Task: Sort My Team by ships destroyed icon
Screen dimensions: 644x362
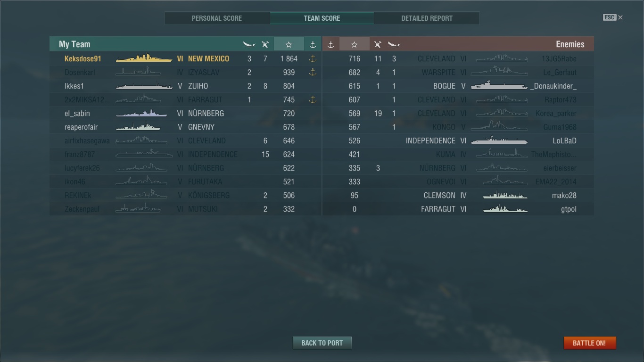Action: [x=249, y=44]
